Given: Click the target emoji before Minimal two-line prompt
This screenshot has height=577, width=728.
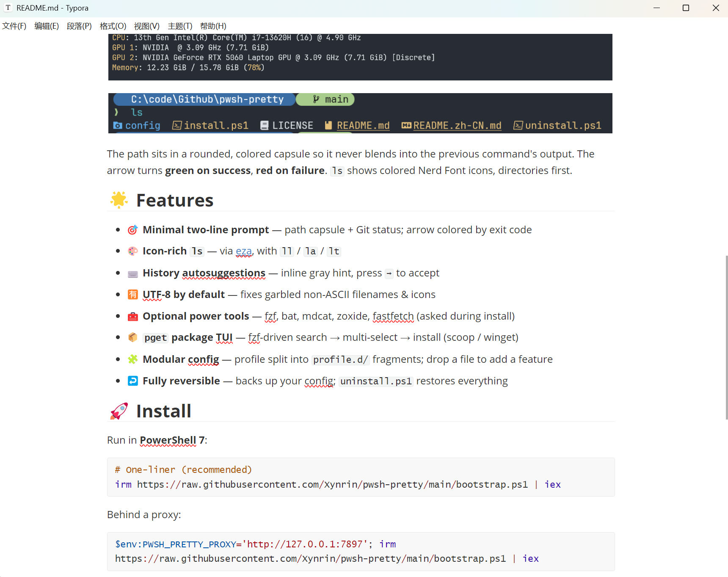Looking at the screenshot, I should coord(133,230).
